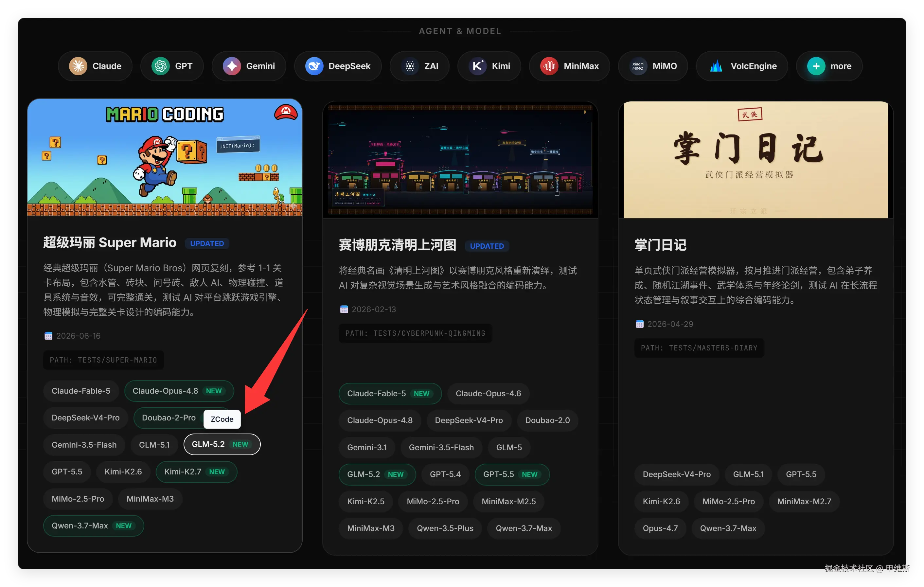Select GPT-5.5 NEW in the cyberpunk card

click(x=512, y=474)
